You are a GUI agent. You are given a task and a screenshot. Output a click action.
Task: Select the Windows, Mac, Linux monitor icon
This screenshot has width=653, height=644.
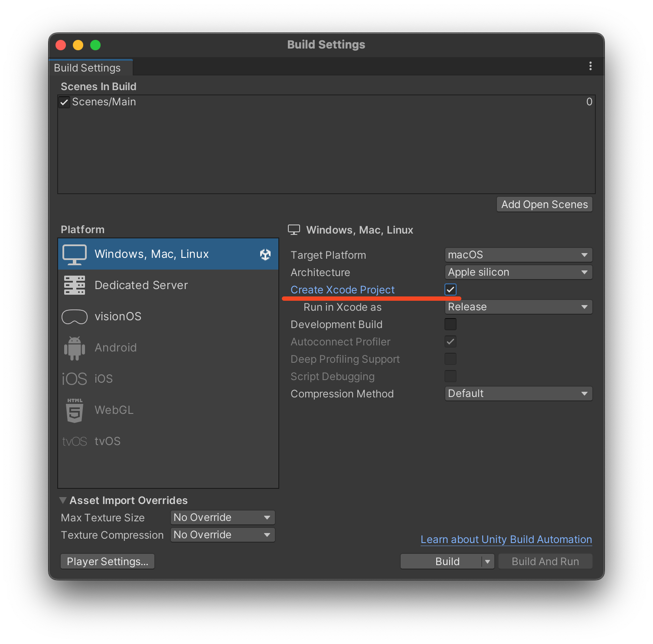75,254
